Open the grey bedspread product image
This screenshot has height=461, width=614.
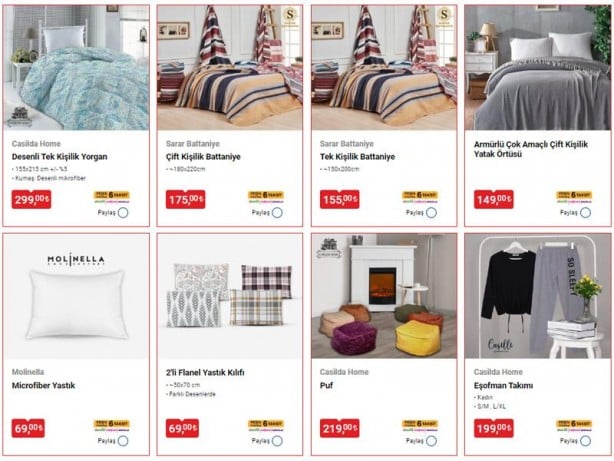pyautogui.click(x=538, y=68)
